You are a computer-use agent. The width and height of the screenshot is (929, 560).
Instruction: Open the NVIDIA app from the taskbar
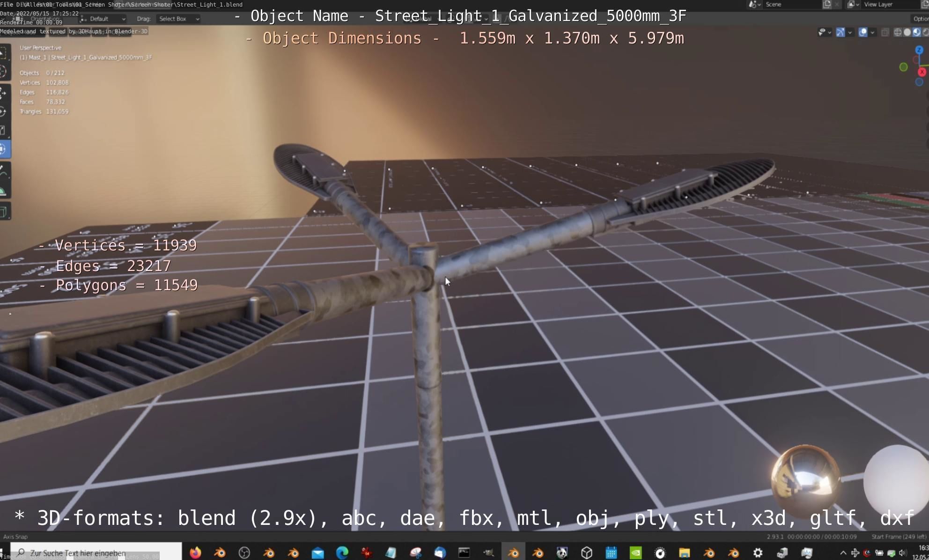tap(635, 553)
